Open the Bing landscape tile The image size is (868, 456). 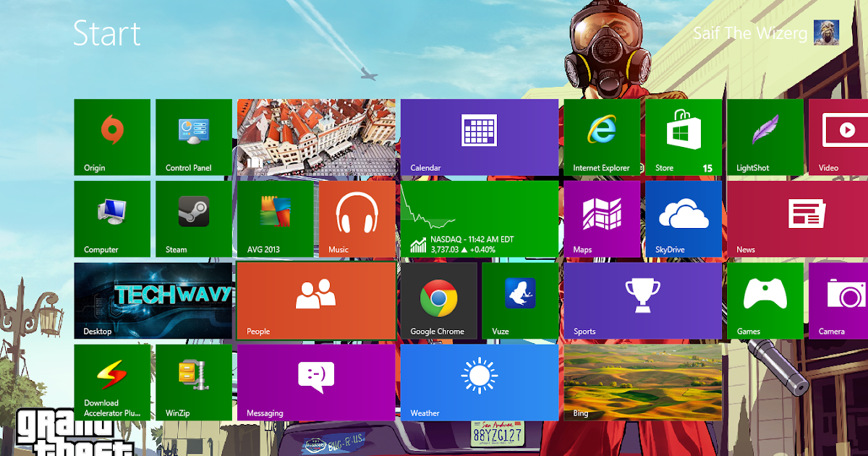point(643,382)
